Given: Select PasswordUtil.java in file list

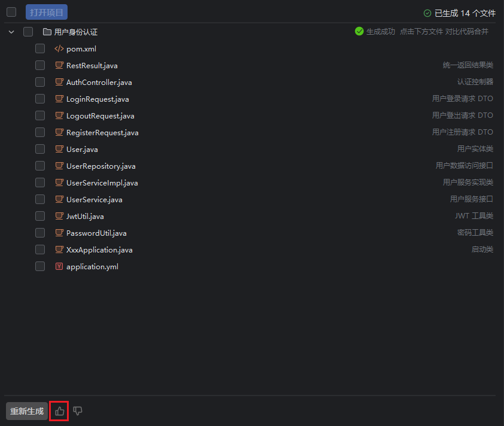Looking at the screenshot, I should [96, 233].
